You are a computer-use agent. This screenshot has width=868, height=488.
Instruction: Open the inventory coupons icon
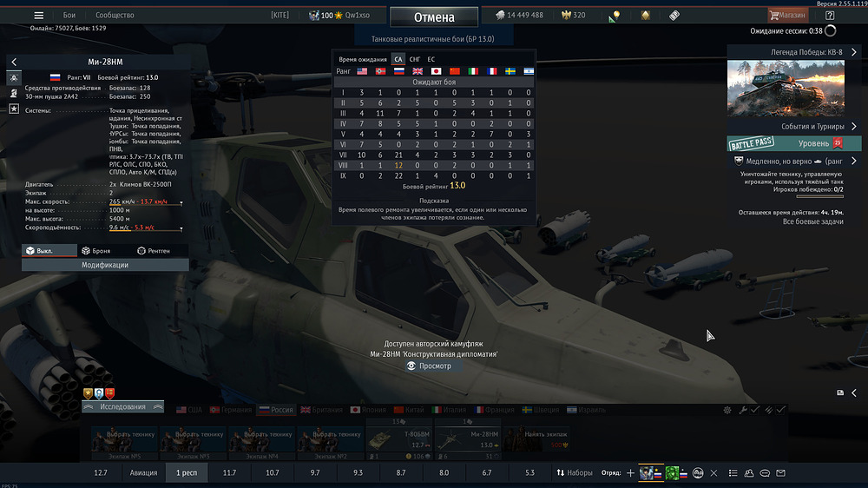click(x=674, y=16)
